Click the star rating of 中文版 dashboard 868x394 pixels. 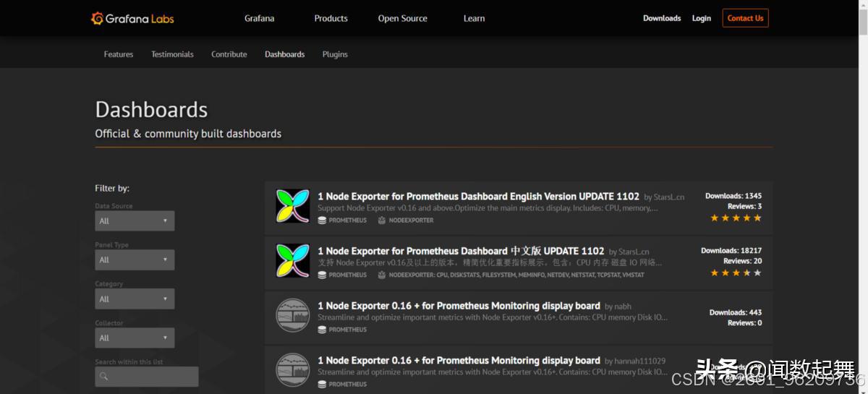[736, 273]
